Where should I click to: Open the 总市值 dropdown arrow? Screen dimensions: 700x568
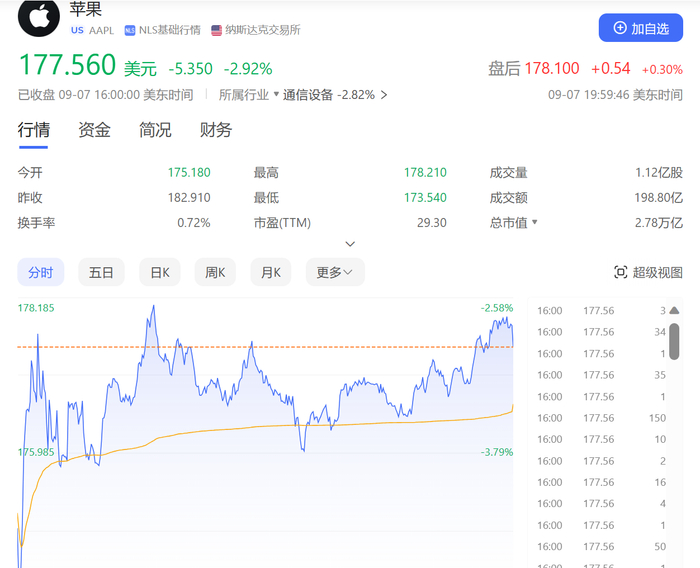point(535,222)
